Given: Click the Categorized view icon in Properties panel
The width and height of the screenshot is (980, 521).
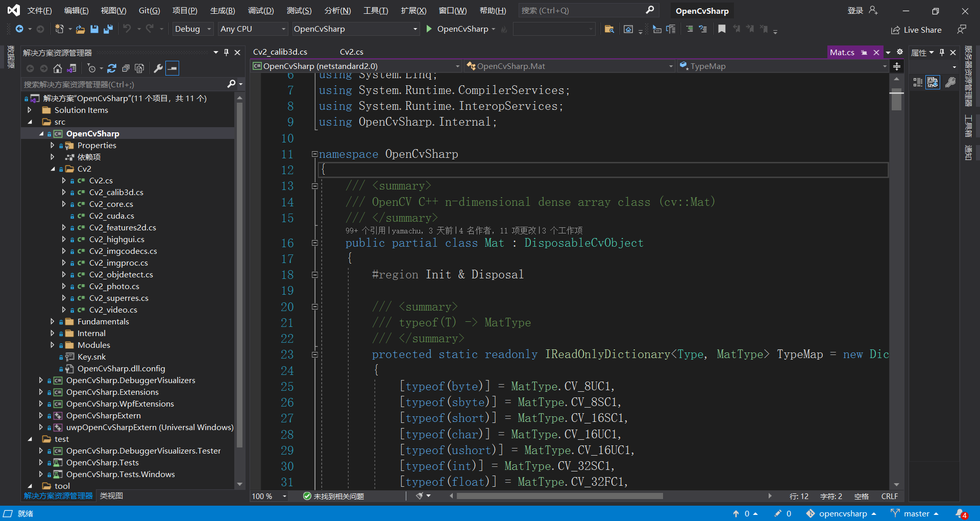Looking at the screenshot, I should click(x=918, y=82).
